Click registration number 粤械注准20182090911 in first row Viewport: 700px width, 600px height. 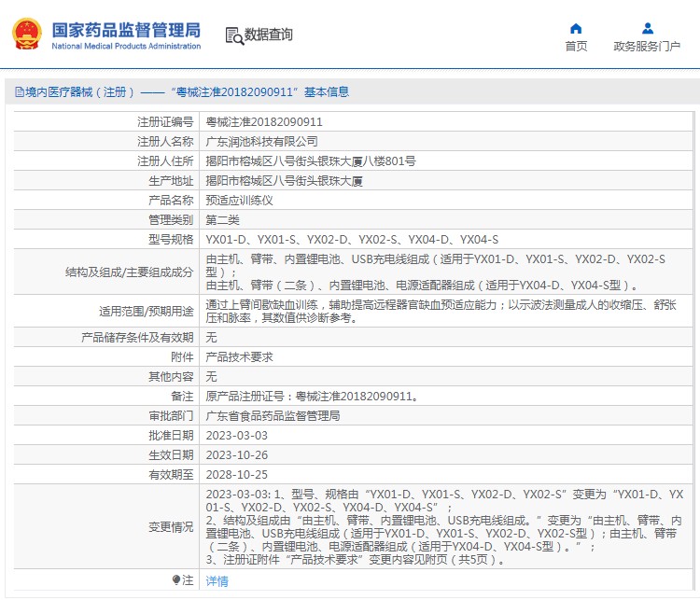[x=264, y=121]
